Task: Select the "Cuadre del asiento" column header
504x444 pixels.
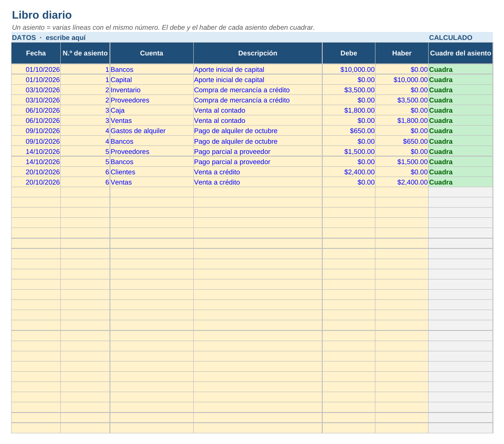Action: tap(461, 53)
